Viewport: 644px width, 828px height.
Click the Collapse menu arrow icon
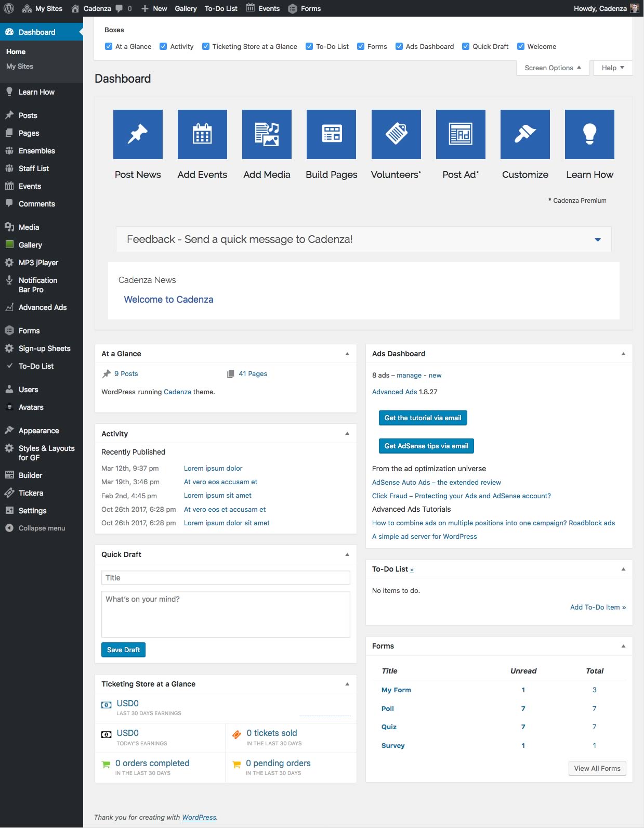tap(9, 528)
